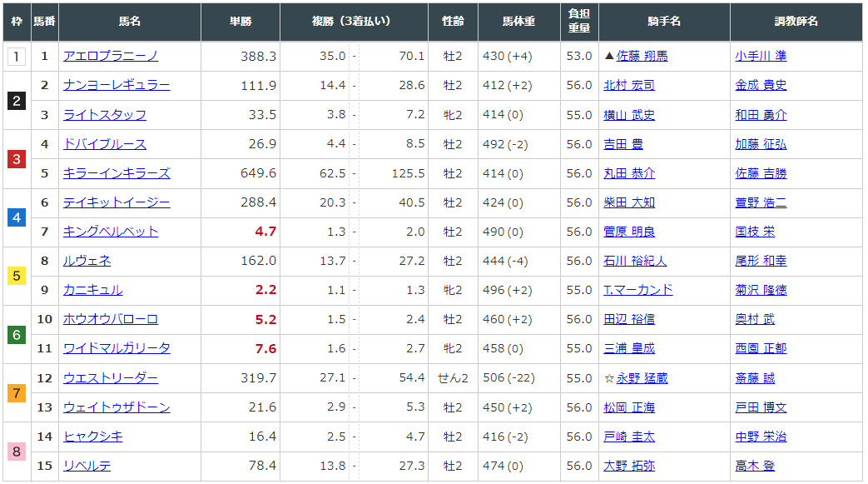Open trainer 高木 登 link

click(754, 466)
